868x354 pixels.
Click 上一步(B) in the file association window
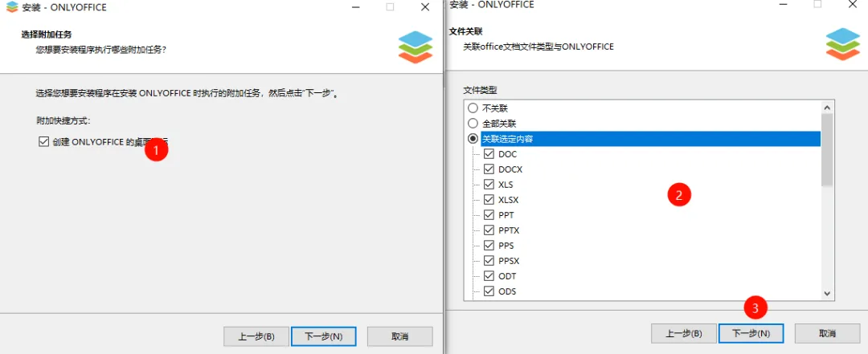click(684, 334)
